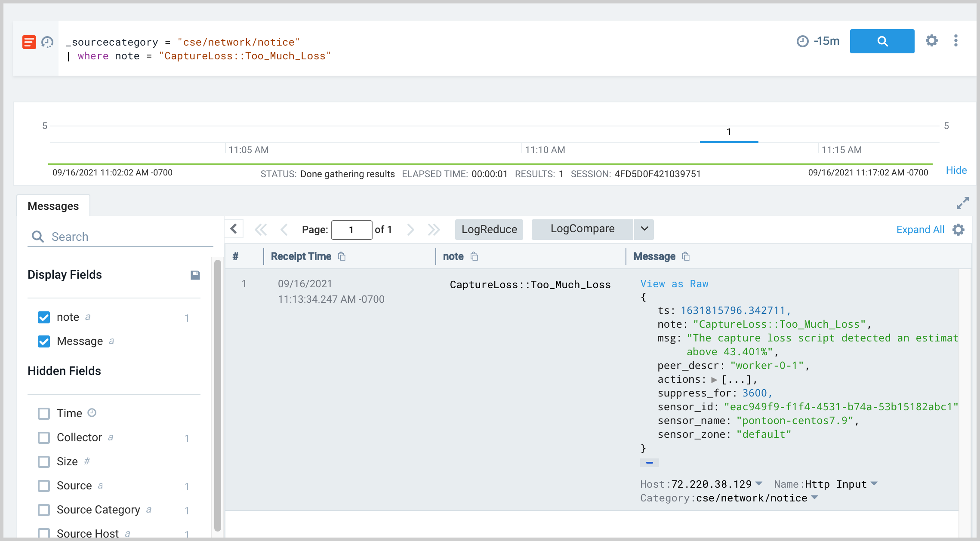Click the View as Raw link
The image size is (980, 541).
(674, 284)
